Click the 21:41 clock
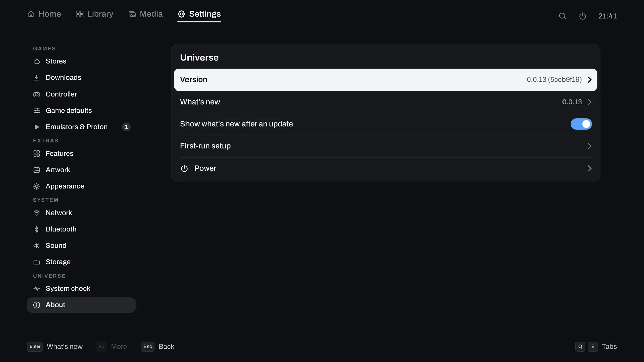The height and width of the screenshot is (362, 644). tap(607, 16)
